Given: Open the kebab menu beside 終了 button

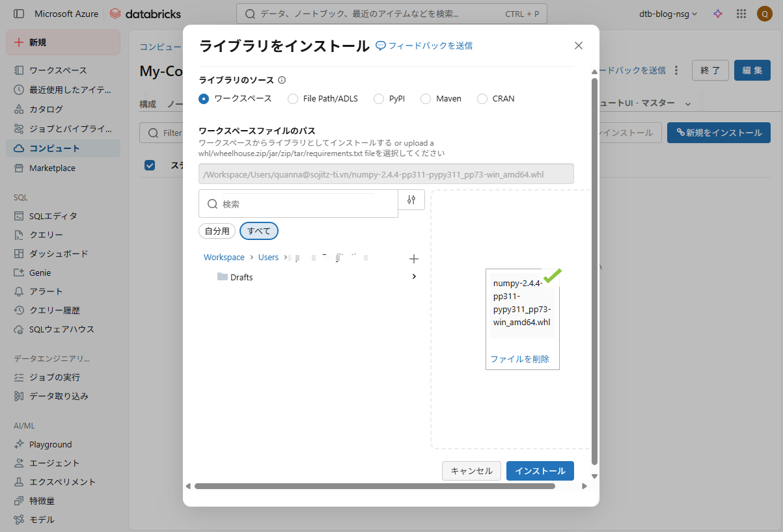Looking at the screenshot, I should [676, 70].
